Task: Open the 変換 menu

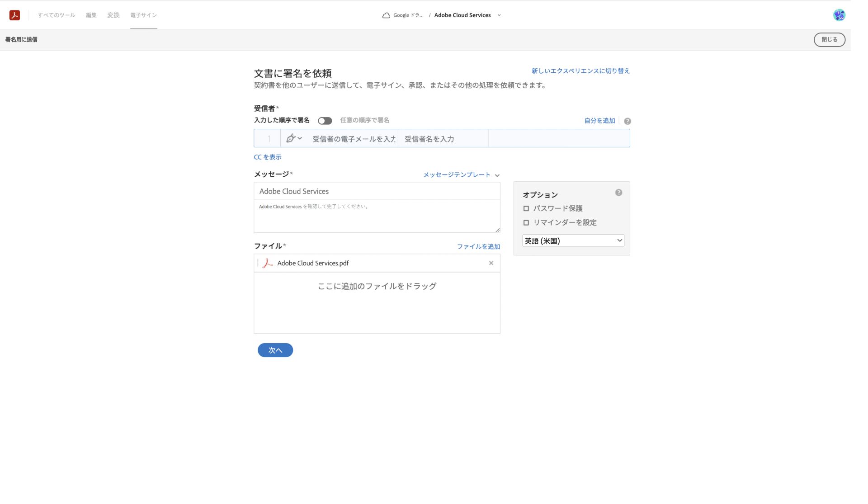Action: 113,15
